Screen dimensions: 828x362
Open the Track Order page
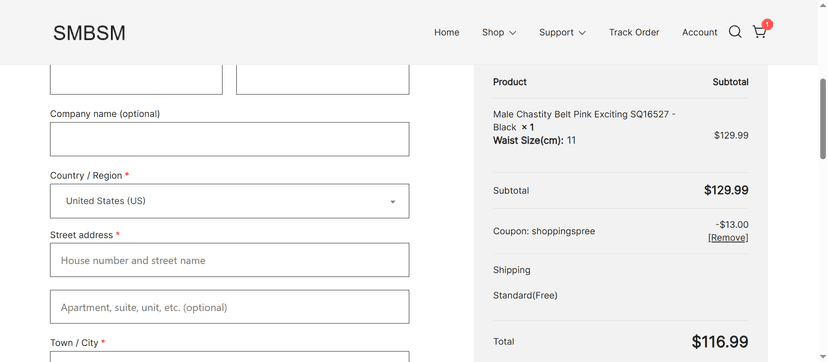[x=634, y=32]
